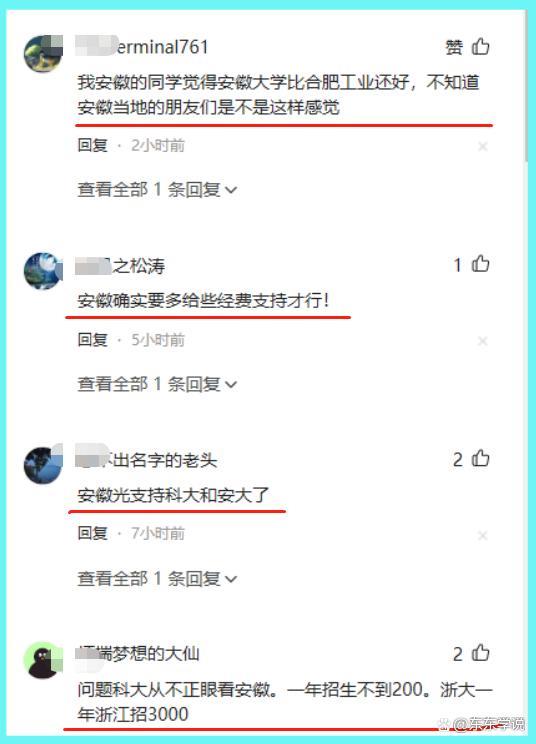Dismiss the 2小时前 comment with X
536x744 pixels.
click(x=482, y=146)
